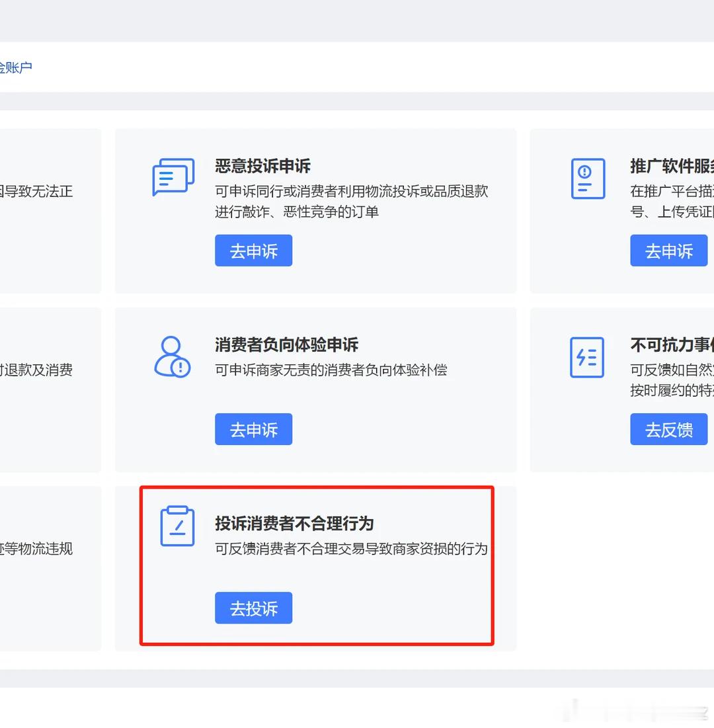
Task: Click the text 可反馈消费者不合理交易导致商家资损的行为
Action: (x=352, y=549)
